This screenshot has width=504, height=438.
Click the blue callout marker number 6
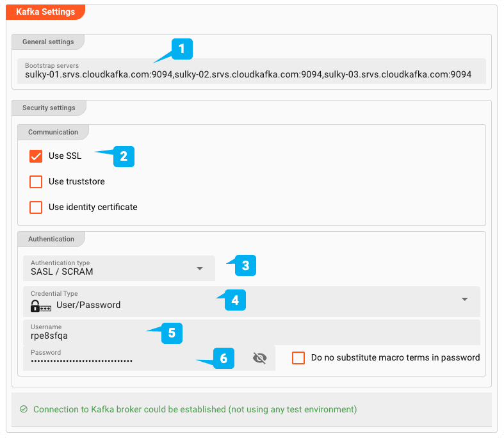[224, 359]
